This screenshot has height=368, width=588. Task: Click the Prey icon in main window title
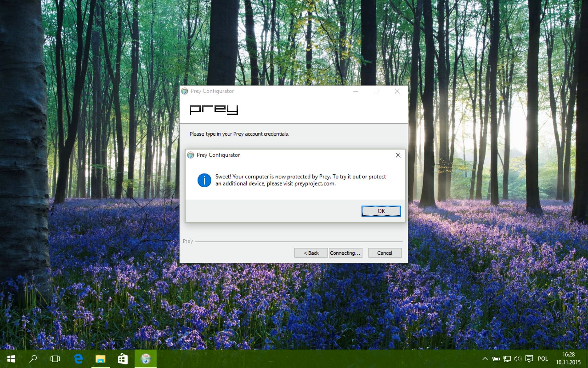(185, 91)
